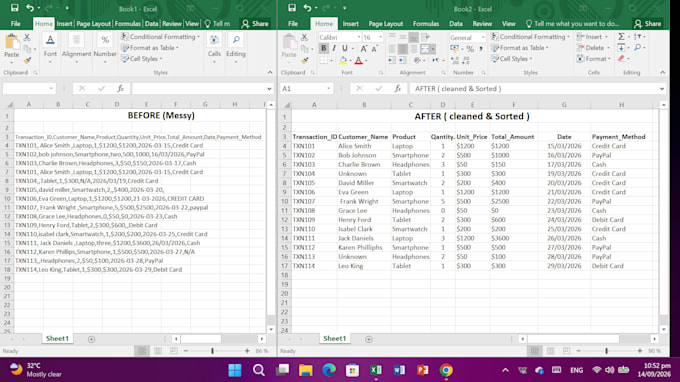
Task: Click Delete cells button in Book2
Action: [x=593, y=48]
